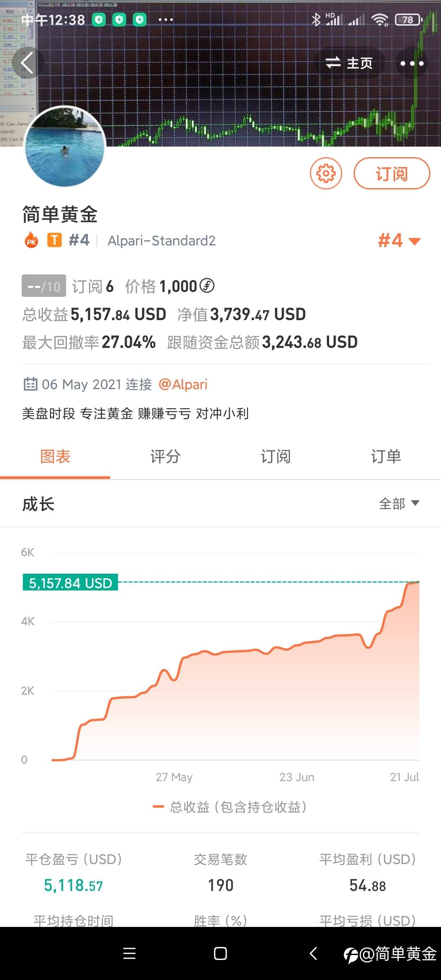
Task: Tap the orange T account badge
Action: click(54, 240)
